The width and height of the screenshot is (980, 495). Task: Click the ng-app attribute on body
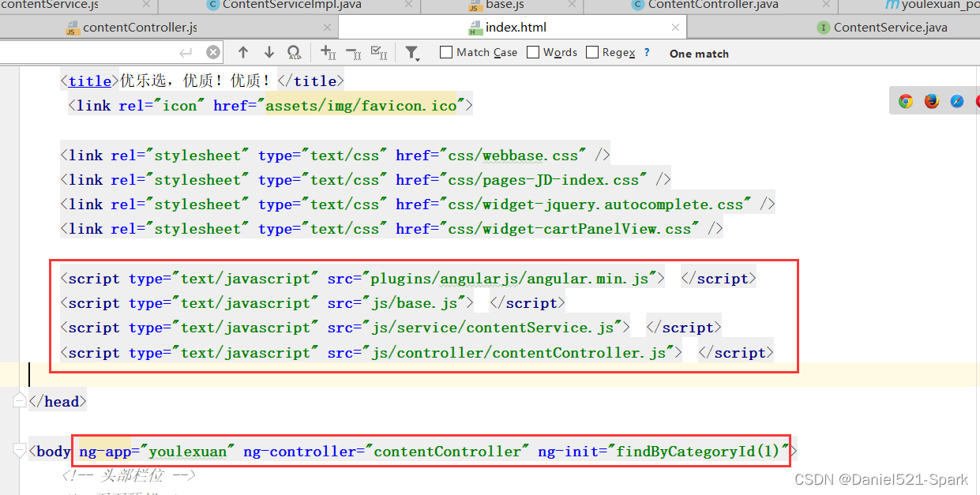[x=104, y=451]
